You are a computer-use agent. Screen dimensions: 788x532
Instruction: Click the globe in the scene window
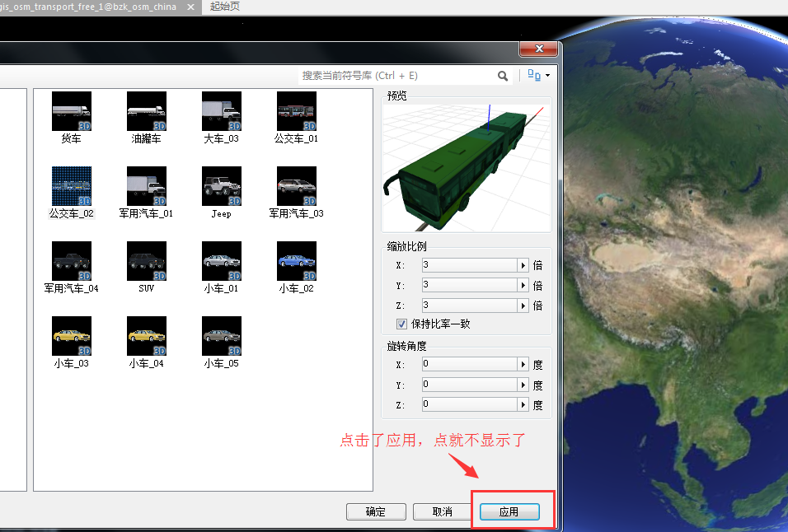coord(676,273)
